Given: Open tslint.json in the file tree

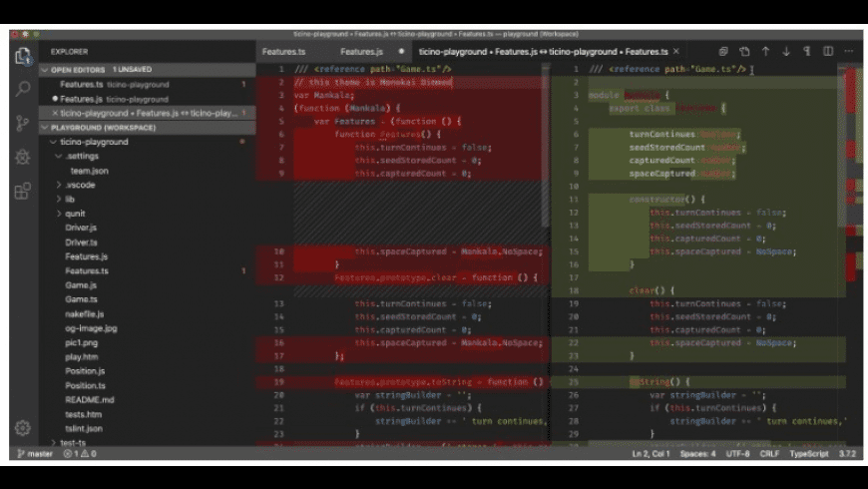Looking at the screenshot, I should tap(86, 428).
